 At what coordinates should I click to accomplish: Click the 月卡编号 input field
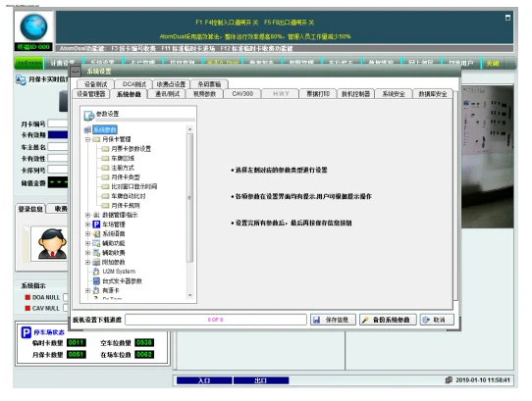click(58, 124)
